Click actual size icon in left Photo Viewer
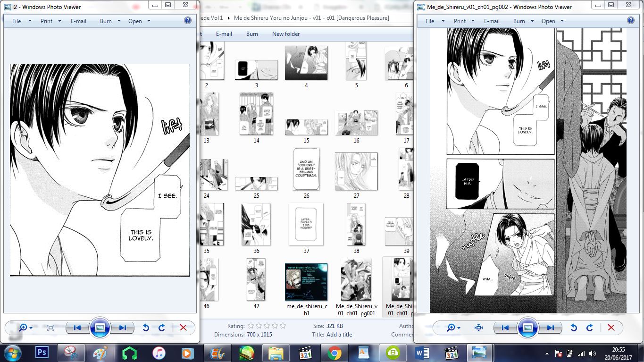Viewport: 644px width, 362px height. click(x=51, y=328)
